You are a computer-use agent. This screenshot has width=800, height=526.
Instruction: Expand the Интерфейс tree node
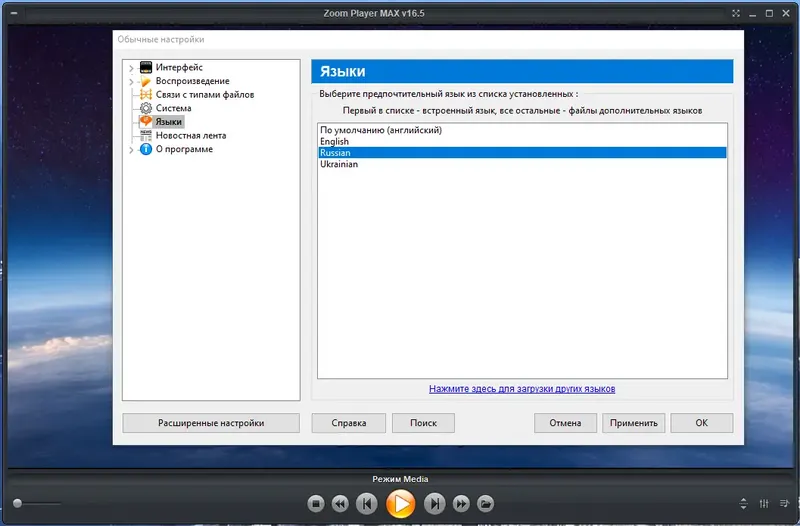(x=131, y=68)
